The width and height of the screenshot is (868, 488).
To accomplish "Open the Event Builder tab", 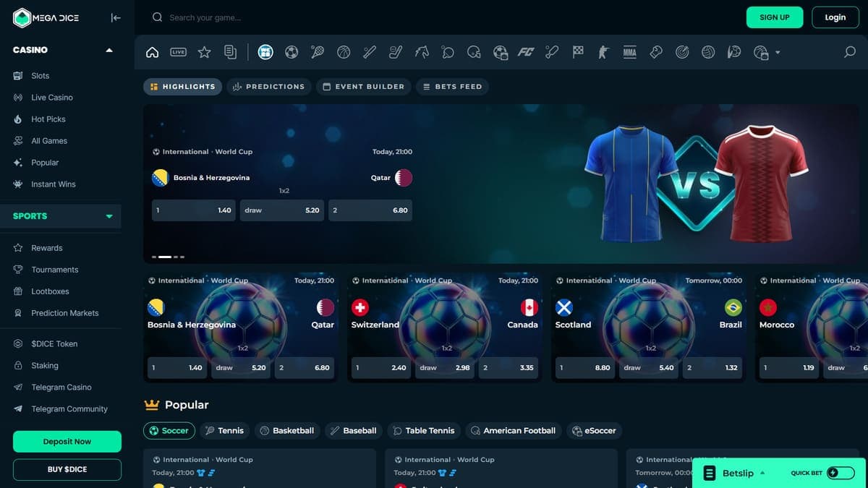I will [363, 87].
